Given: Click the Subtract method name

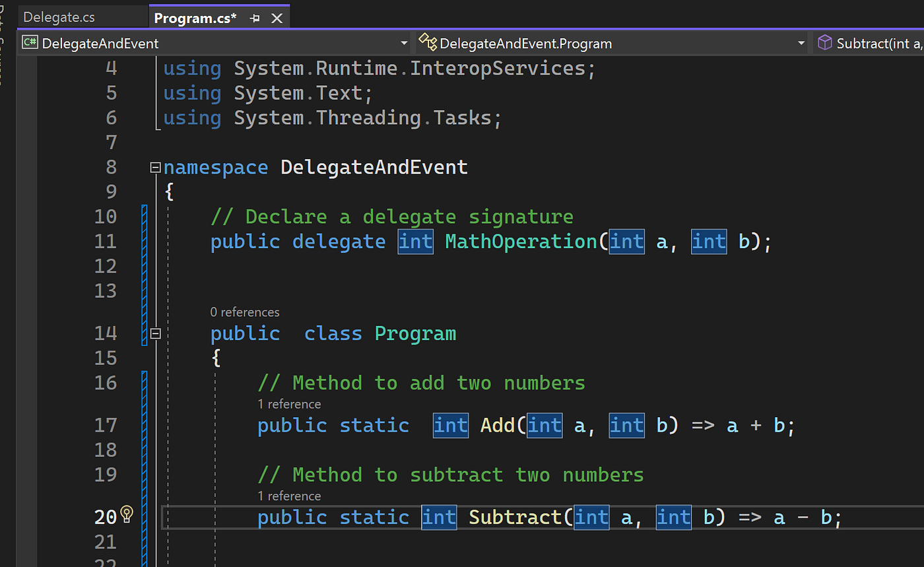Looking at the screenshot, I should 515,517.
